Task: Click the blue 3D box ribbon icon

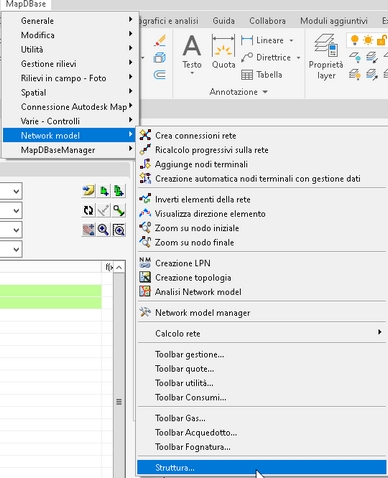Action: (160, 58)
